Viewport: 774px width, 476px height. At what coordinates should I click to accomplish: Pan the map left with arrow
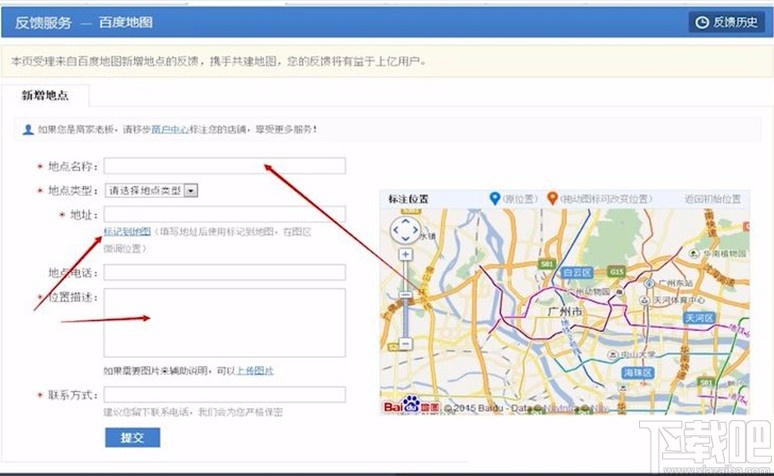[x=396, y=230]
